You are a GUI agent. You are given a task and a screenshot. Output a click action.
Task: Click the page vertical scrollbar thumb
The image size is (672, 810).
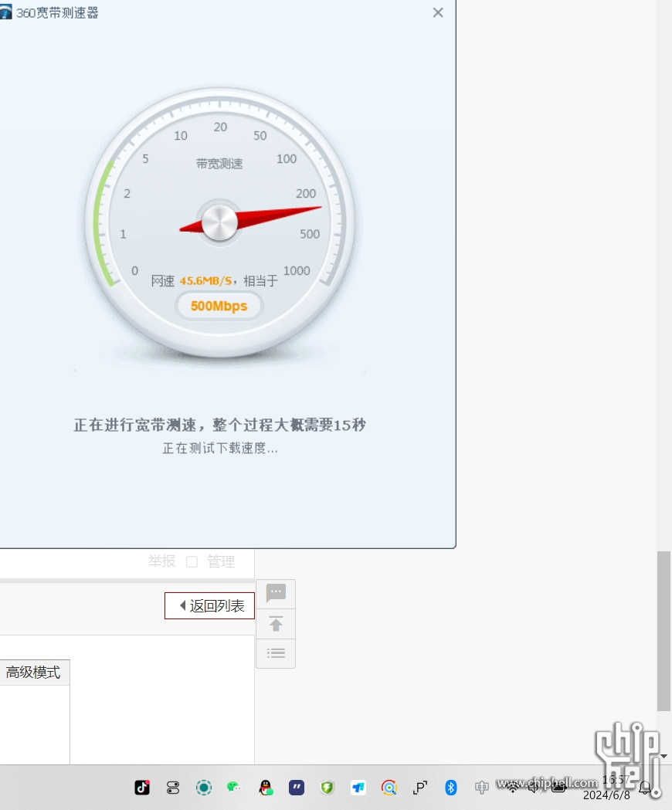664,632
